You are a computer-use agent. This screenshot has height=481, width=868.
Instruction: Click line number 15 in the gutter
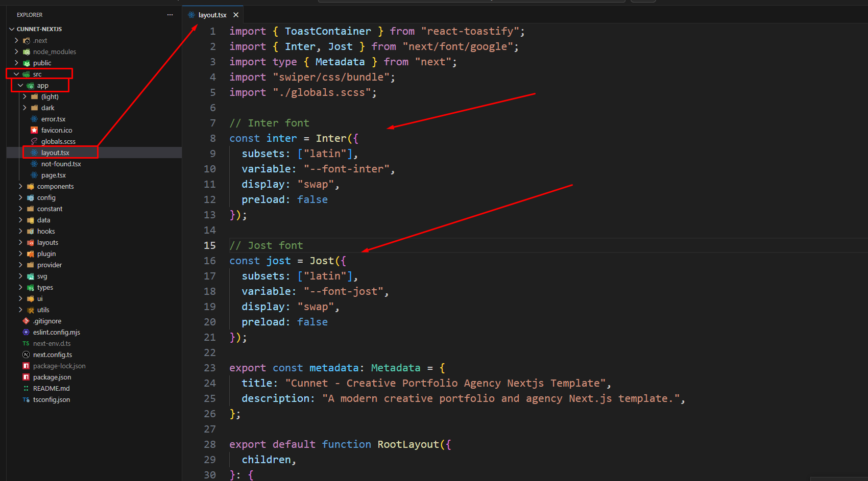click(210, 245)
